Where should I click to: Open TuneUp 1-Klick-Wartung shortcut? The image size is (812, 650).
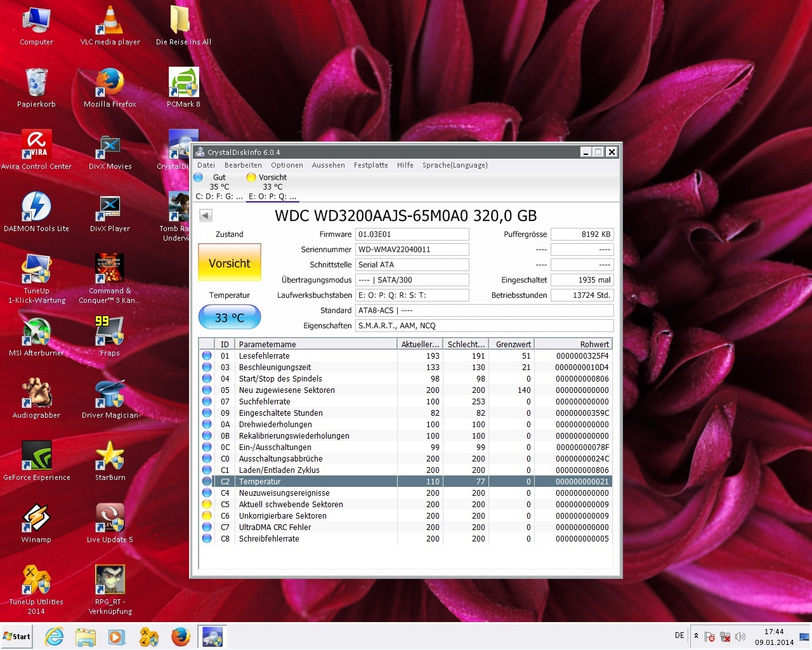point(36,279)
